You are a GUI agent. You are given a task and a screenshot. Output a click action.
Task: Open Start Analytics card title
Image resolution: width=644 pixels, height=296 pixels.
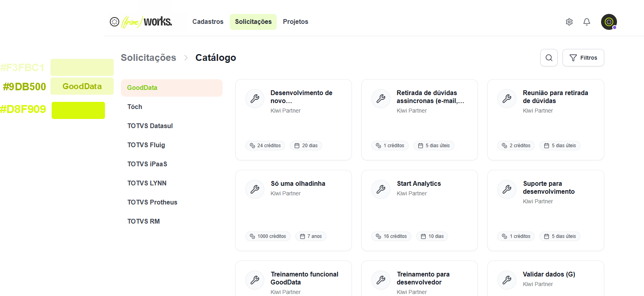419,183
